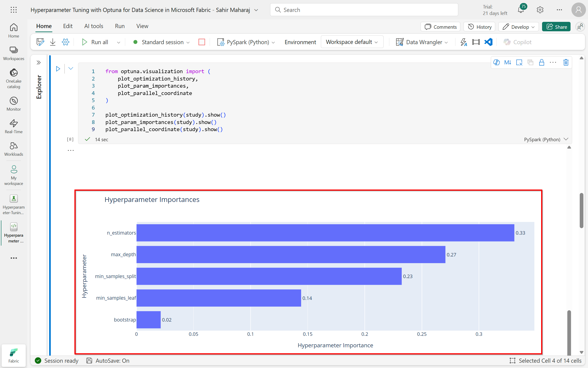
Task: Click the focus mode icon in toolbar
Action: 476,42
